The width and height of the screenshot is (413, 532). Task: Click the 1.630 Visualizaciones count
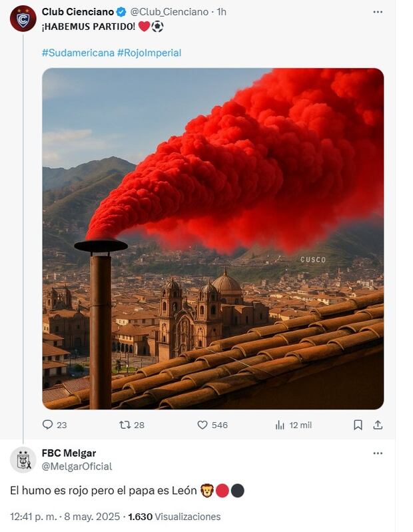point(174,516)
